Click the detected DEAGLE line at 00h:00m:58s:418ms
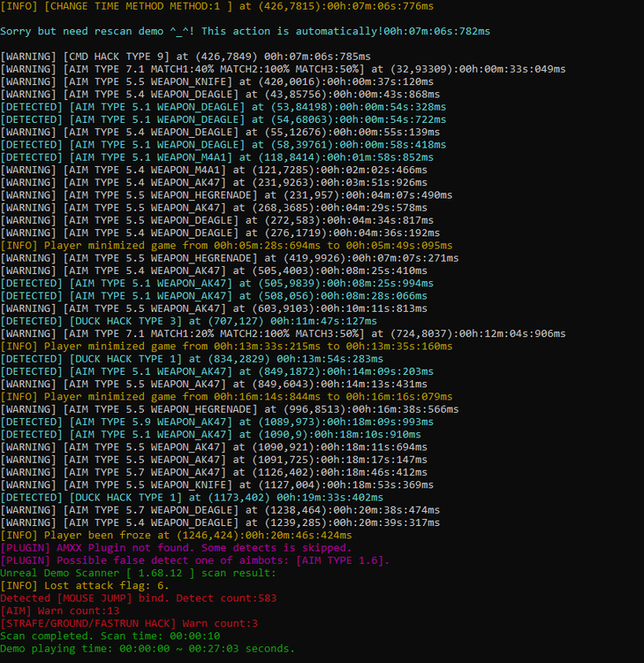 click(x=224, y=145)
